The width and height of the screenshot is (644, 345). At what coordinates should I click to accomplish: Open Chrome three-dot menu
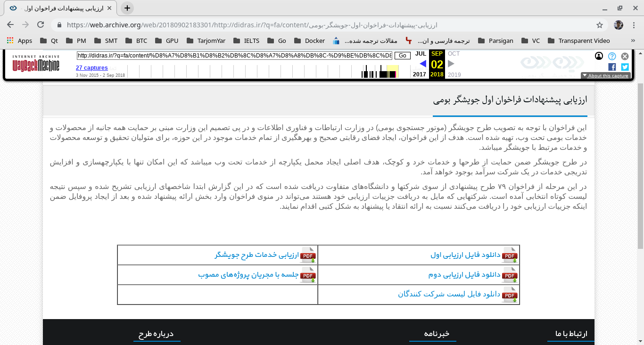coord(634,25)
